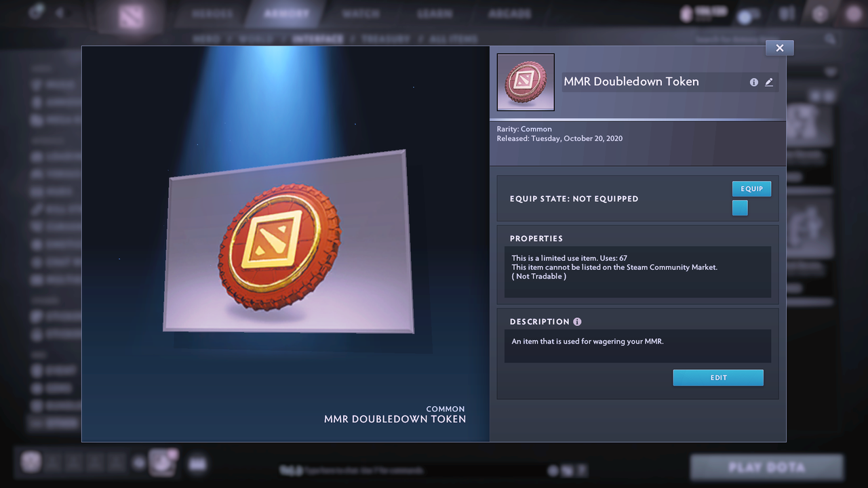Image resolution: width=868 pixels, height=488 pixels.
Task: Open the HEROES page
Action: tap(212, 12)
